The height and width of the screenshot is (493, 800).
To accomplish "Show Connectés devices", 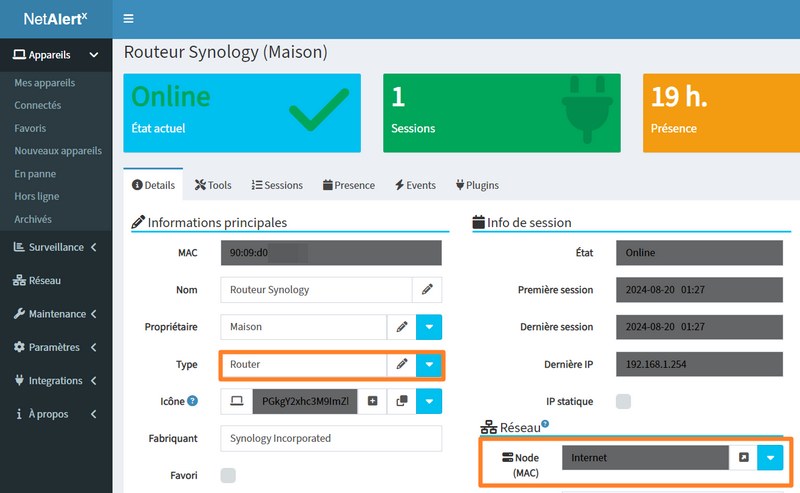I will 37,105.
